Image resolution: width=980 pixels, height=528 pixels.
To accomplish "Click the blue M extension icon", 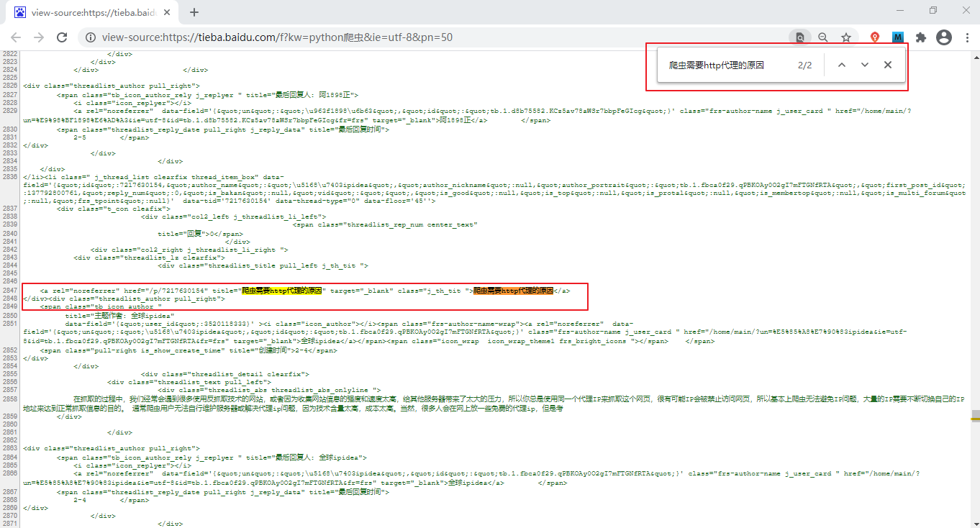I will [x=897, y=37].
